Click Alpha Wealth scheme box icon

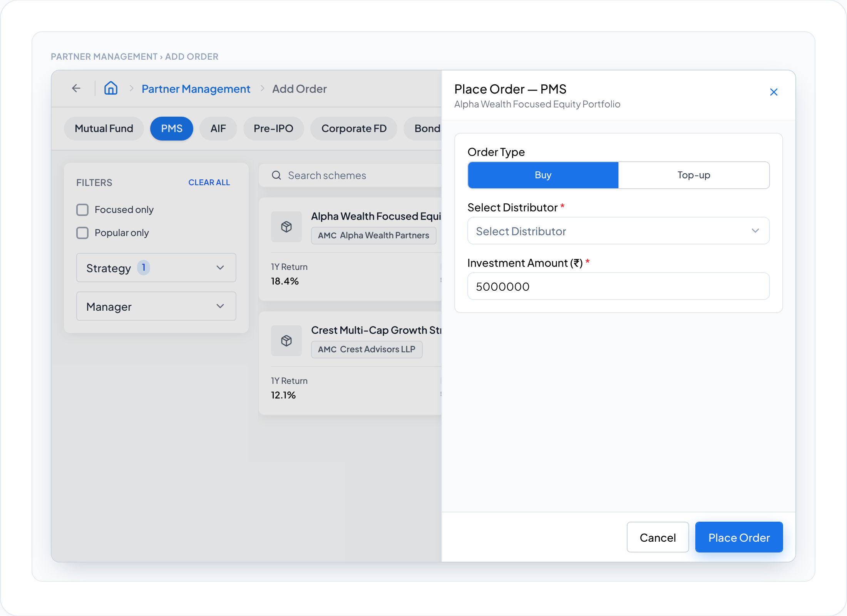pos(286,227)
